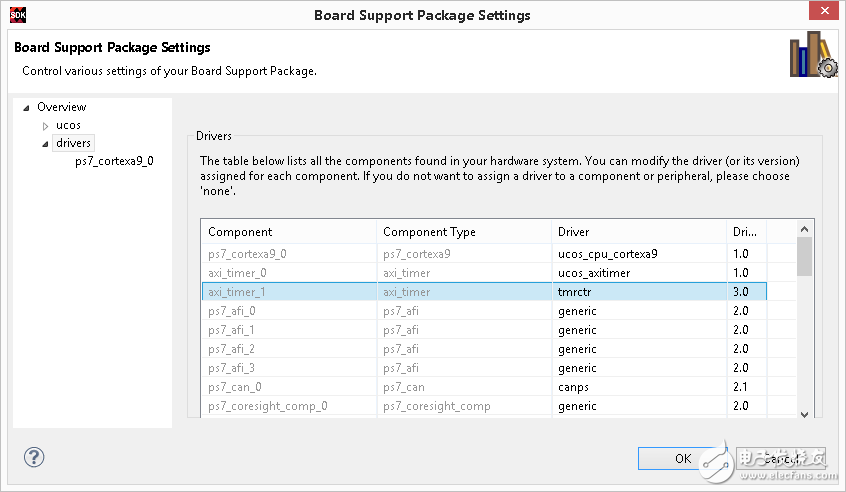The width and height of the screenshot is (846, 492).
Task: Open driver version 3.0 cell for axi_timer_1
Action: point(745,292)
